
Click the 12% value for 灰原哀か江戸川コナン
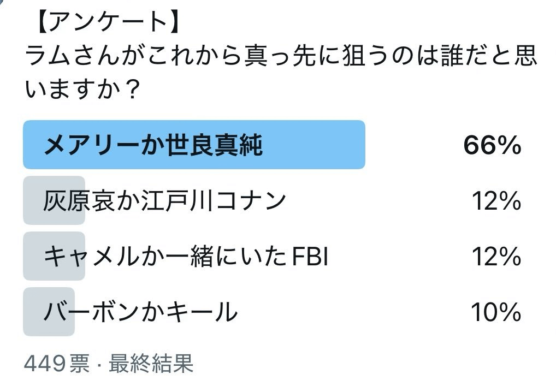[x=495, y=201]
